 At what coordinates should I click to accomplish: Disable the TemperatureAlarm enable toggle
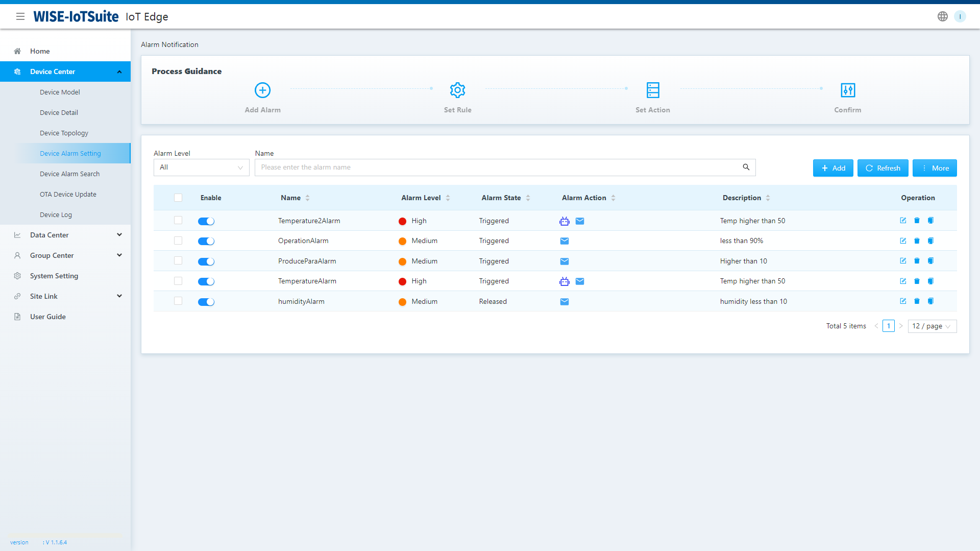click(206, 281)
